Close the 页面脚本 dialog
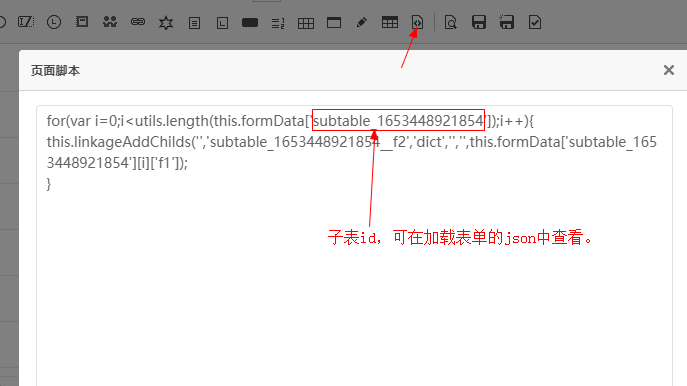 (669, 70)
